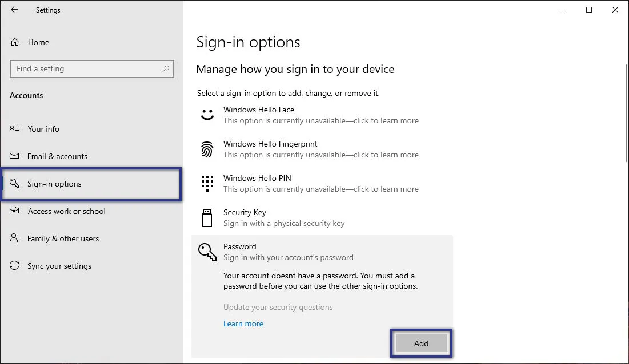Click the Sync your settings icon
Image resolution: width=629 pixels, height=364 pixels.
pyautogui.click(x=14, y=265)
